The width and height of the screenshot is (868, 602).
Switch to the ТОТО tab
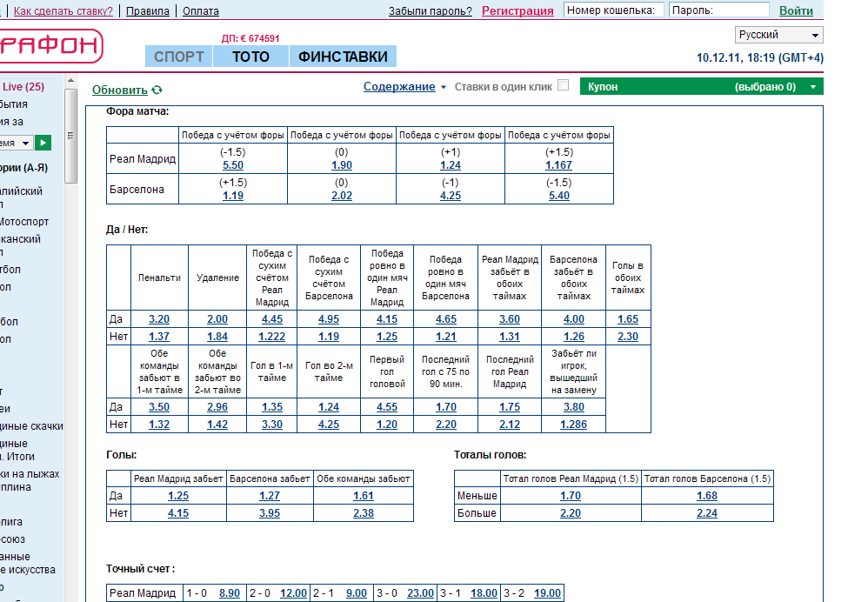point(250,57)
